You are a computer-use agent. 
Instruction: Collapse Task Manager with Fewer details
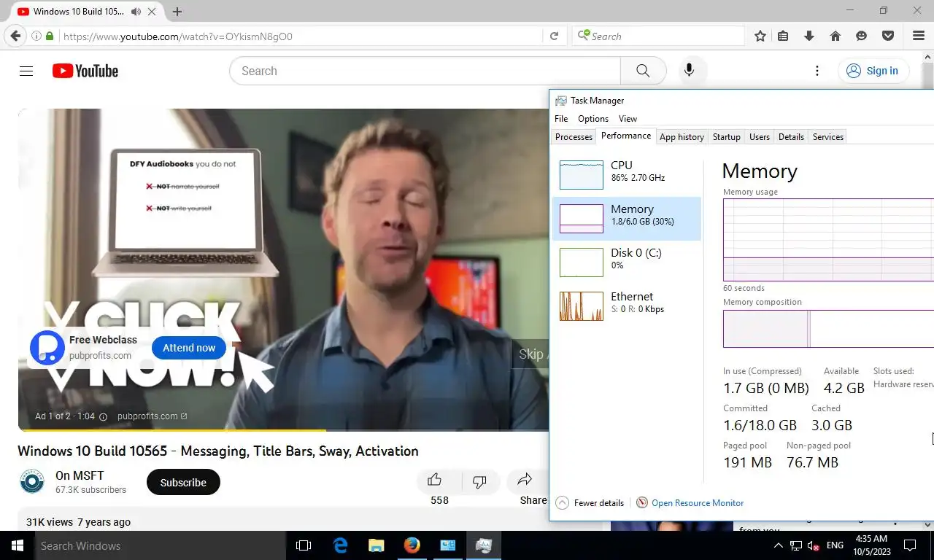click(x=590, y=502)
